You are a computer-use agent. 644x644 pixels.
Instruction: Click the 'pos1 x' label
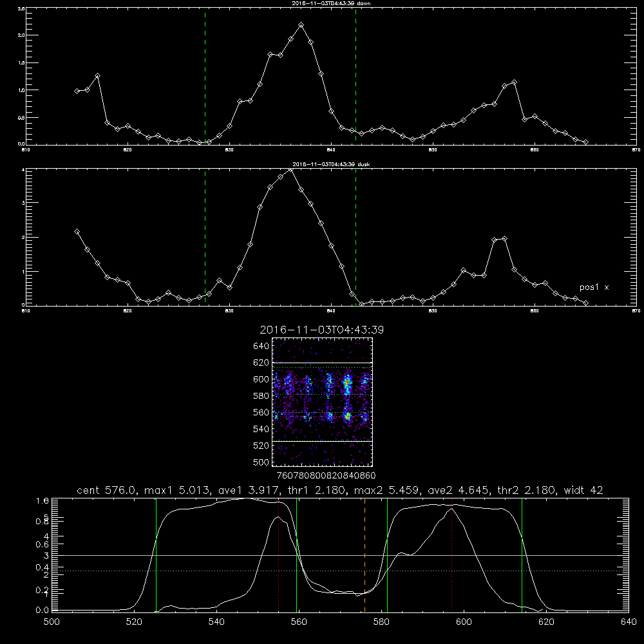pos(594,287)
